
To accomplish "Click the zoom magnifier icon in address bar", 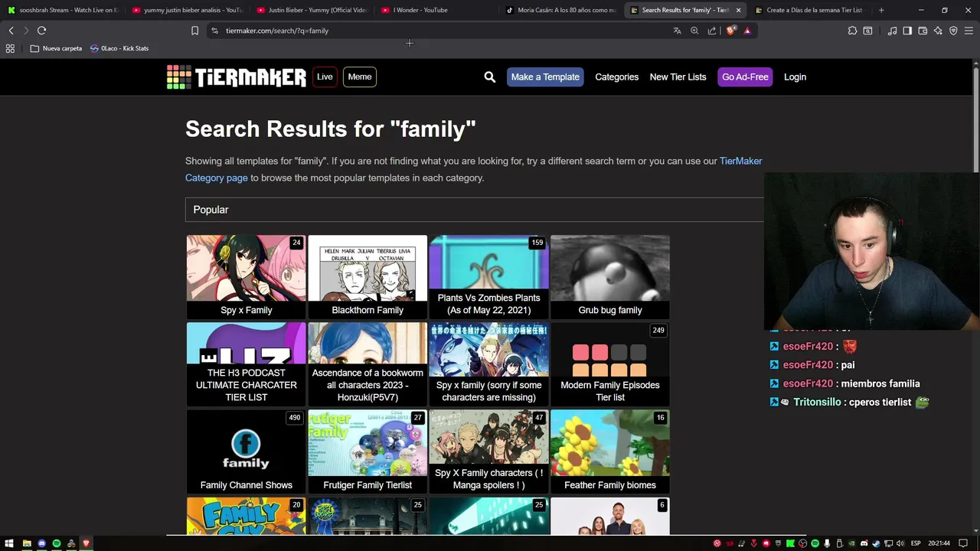I will point(694,31).
